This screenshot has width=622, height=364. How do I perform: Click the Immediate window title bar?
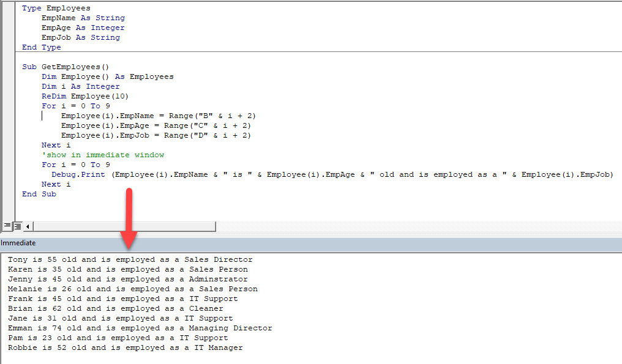click(122, 243)
